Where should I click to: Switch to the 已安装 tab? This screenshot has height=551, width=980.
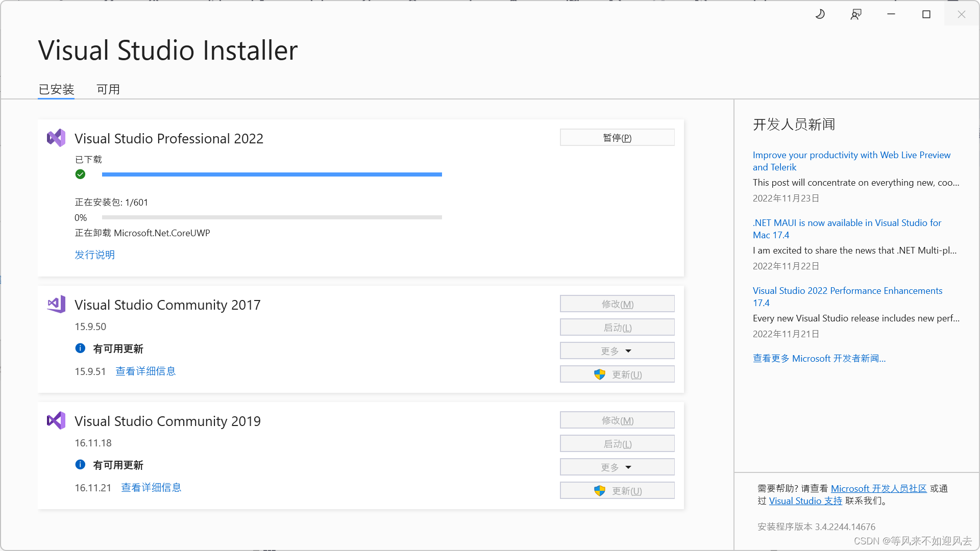(x=56, y=89)
